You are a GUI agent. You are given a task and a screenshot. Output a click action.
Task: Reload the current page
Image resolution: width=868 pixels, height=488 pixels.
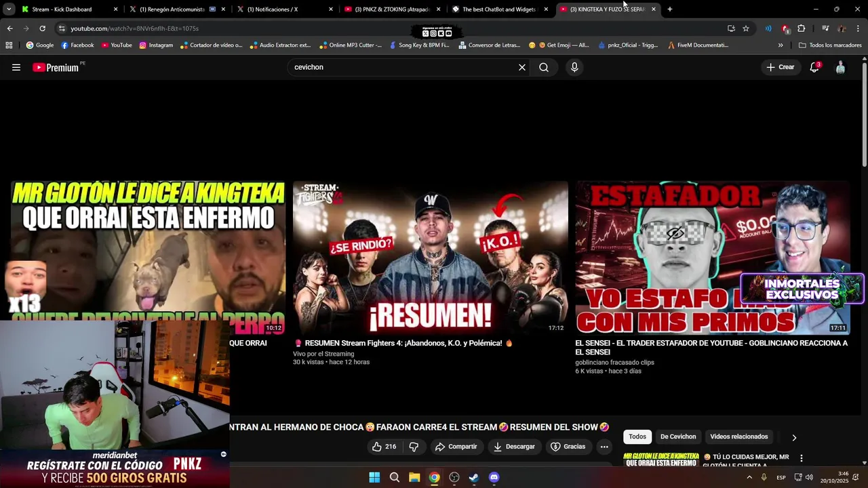tap(42, 28)
